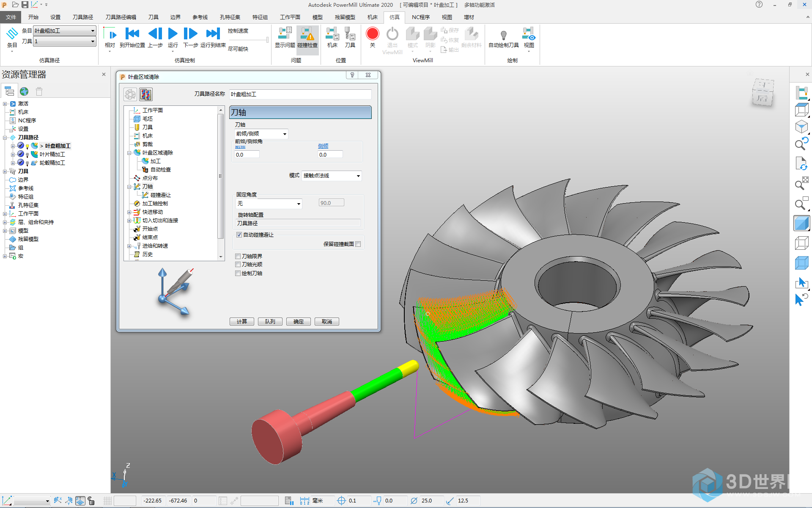Image resolution: width=812 pixels, height=508 pixels.
Task: Click the tolerance 0.1 field in the status bar
Action: [359, 501]
